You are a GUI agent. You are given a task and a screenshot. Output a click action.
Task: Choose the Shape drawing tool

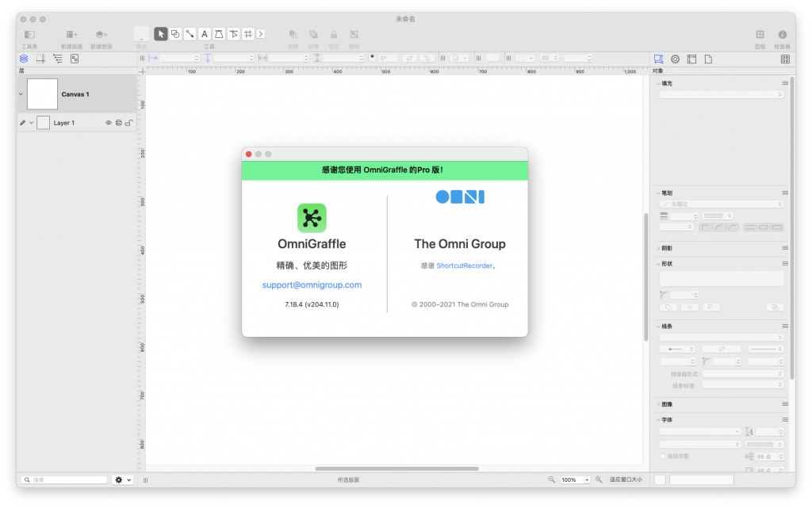pos(175,34)
